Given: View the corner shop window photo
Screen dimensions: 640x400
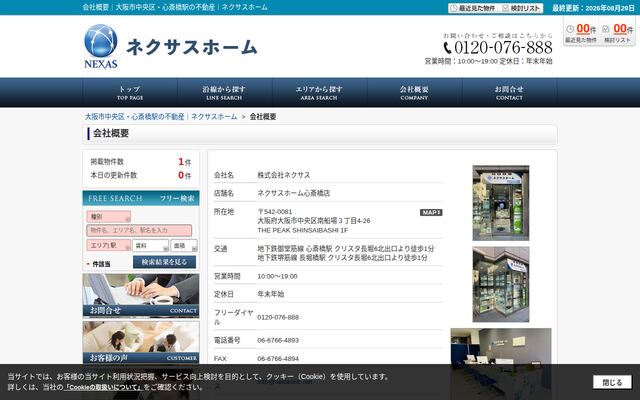Looking at the screenshot, I should [501, 284].
